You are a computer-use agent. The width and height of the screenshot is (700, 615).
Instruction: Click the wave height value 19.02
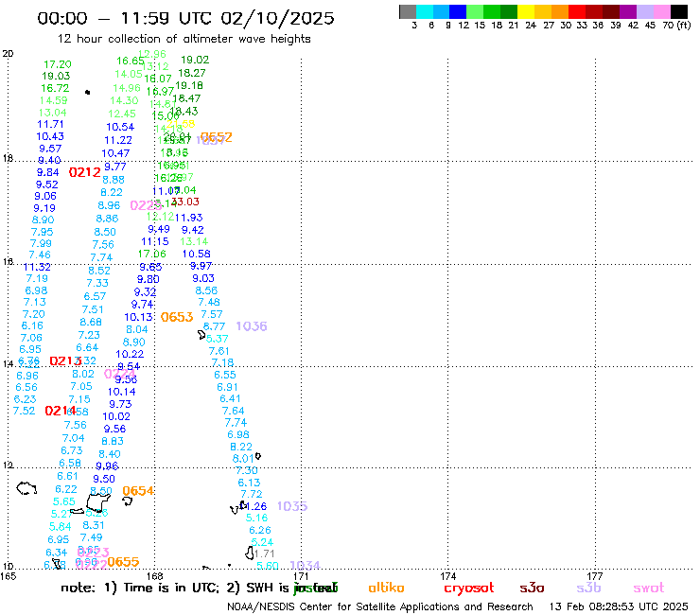pyautogui.click(x=195, y=60)
